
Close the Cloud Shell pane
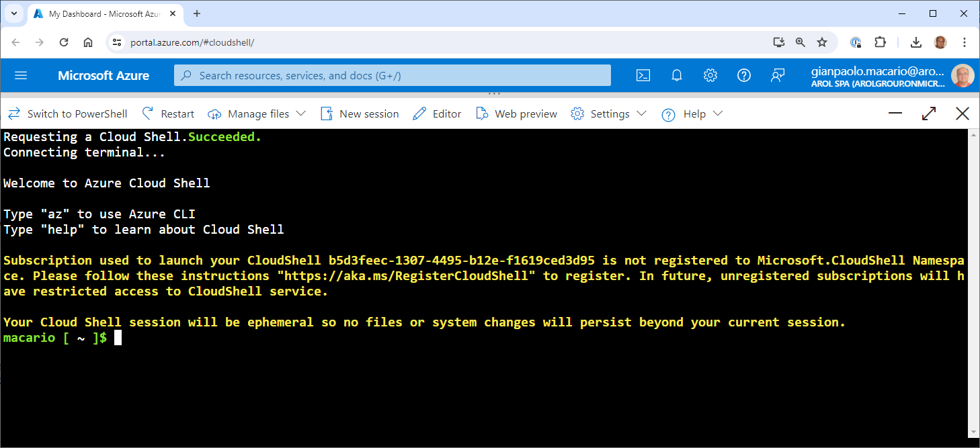pos(963,114)
